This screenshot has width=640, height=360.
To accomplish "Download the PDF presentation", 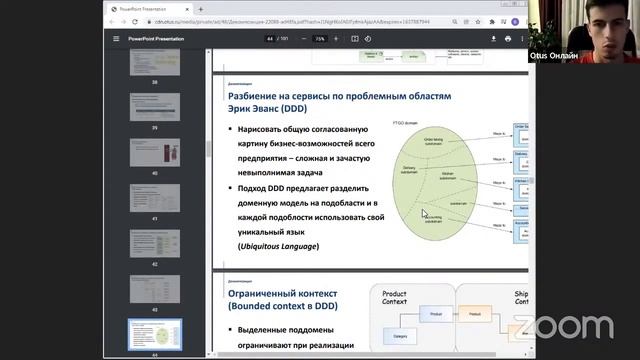I will tap(493, 39).
